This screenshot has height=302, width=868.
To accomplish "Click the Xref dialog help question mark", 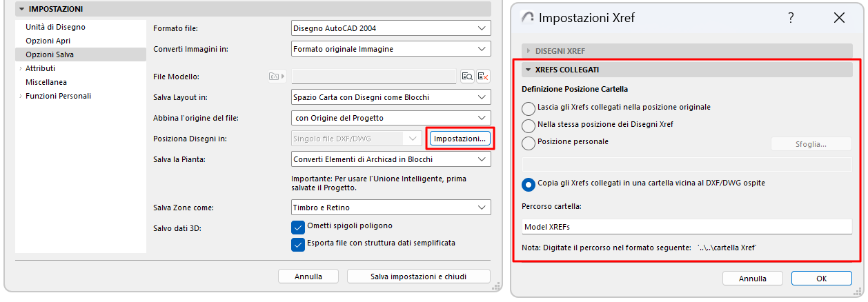I will pos(791,18).
